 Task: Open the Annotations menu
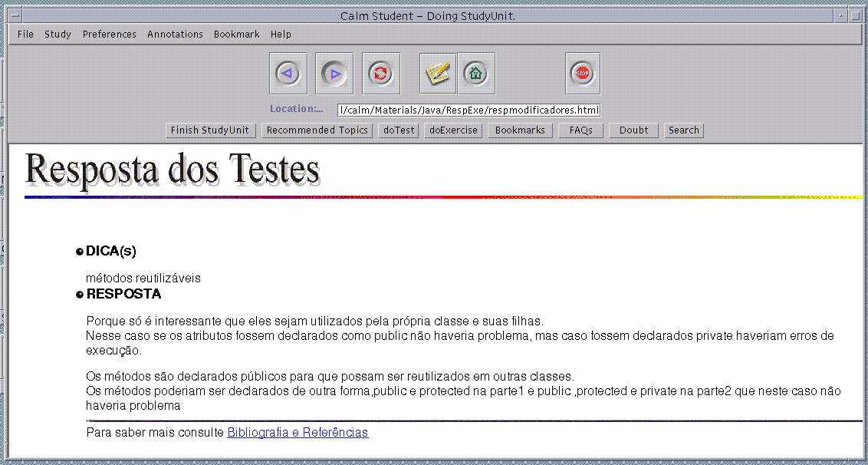click(x=175, y=35)
